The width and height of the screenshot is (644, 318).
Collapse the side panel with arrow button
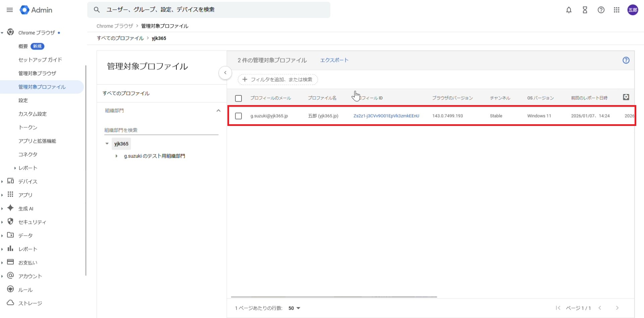[225, 73]
